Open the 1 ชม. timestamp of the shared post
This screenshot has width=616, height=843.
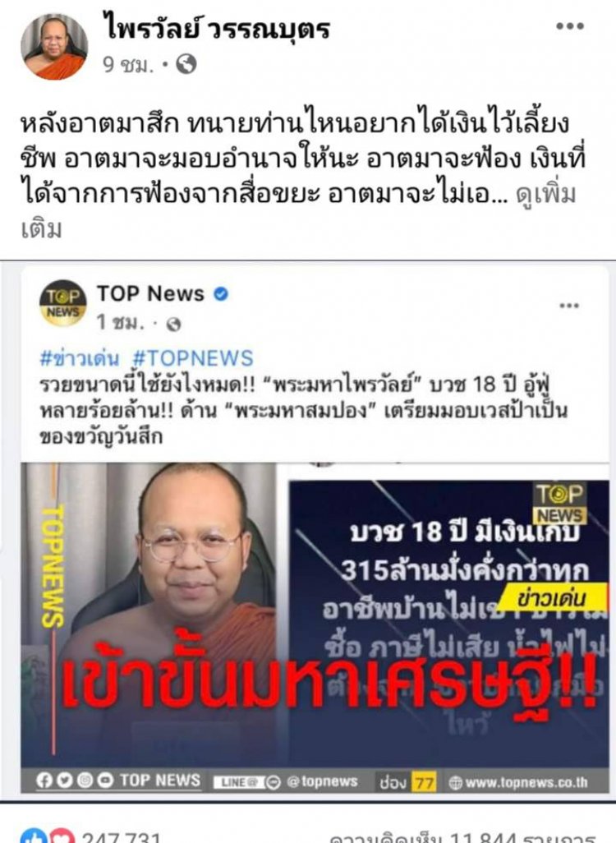121,323
